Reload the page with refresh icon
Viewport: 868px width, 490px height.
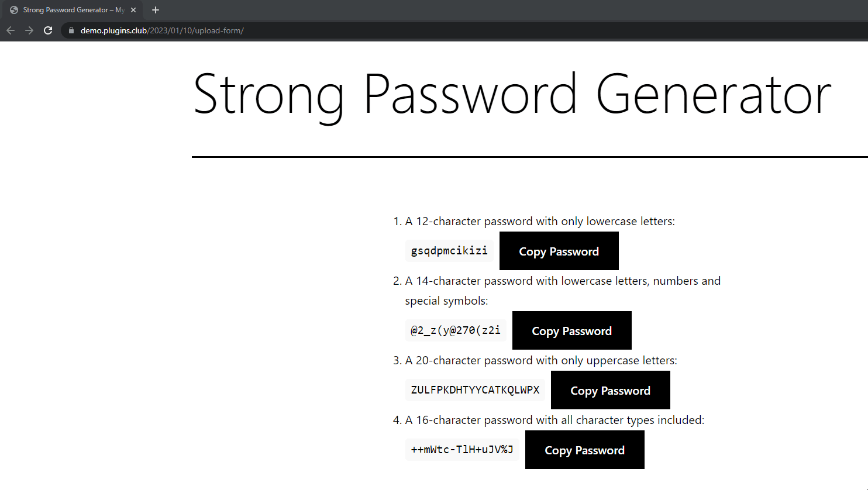48,30
